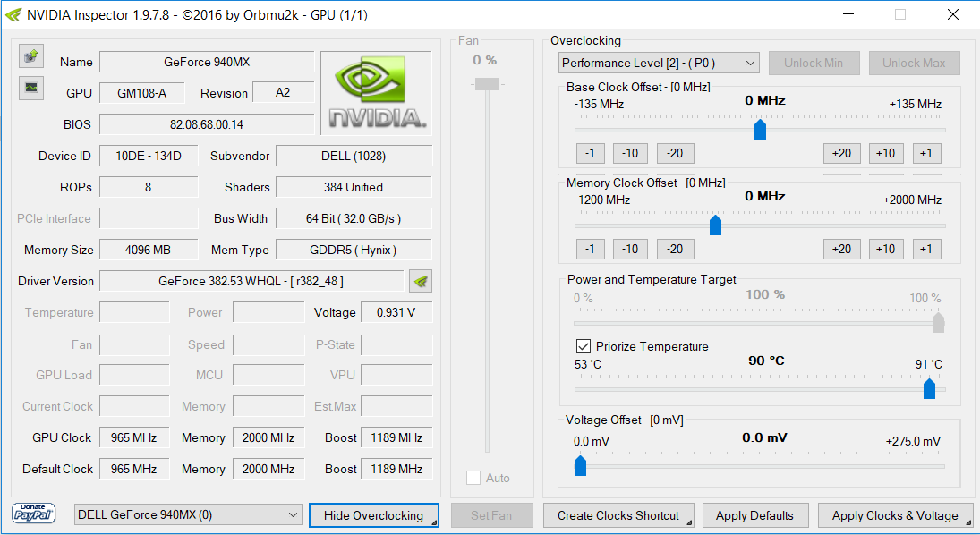Viewport: 980px width, 535px height.
Task: Click Unlock Min button
Action: tap(814, 63)
